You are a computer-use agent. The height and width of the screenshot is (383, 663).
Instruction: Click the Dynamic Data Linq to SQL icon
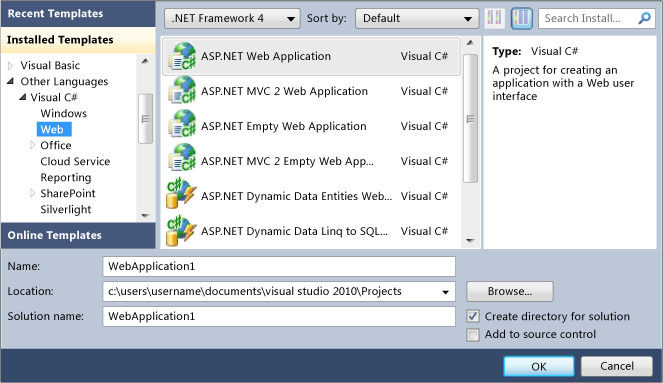181,230
